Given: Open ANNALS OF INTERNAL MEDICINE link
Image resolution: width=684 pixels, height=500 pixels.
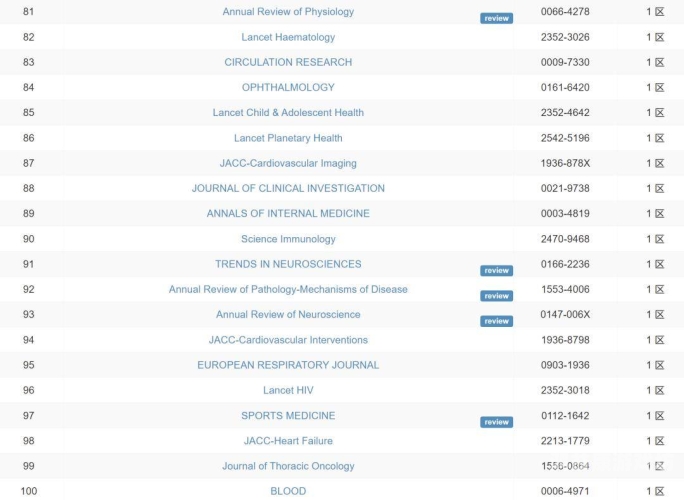Looking at the screenshot, I should pos(288,213).
